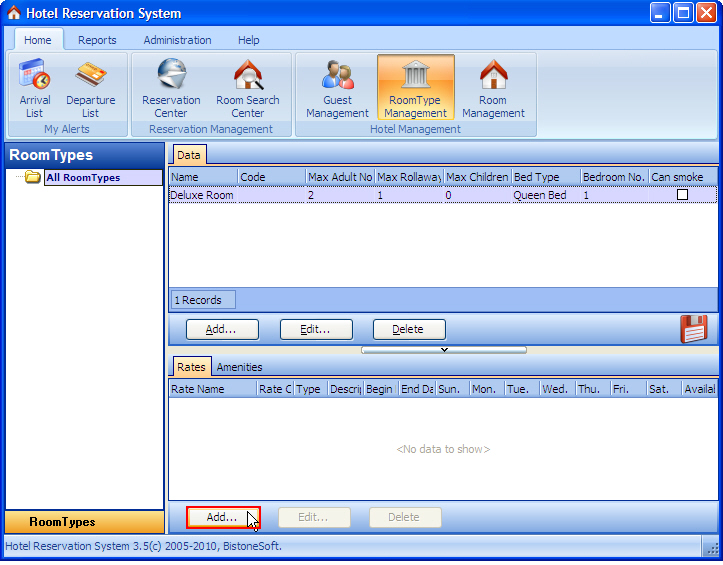Click Edit button for room types
This screenshot has height=565, width=723.
click(316, 329)
